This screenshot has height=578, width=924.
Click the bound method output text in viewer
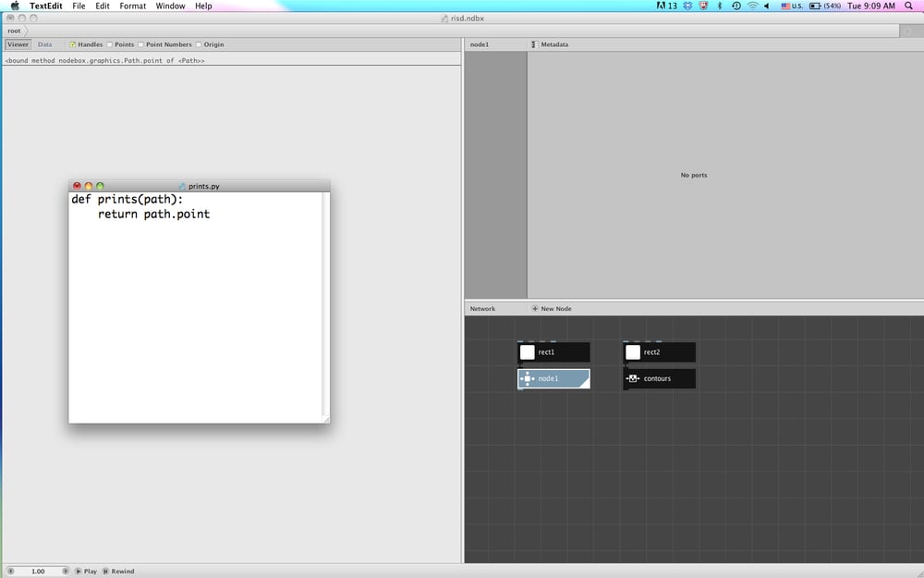tap(105, 60)
